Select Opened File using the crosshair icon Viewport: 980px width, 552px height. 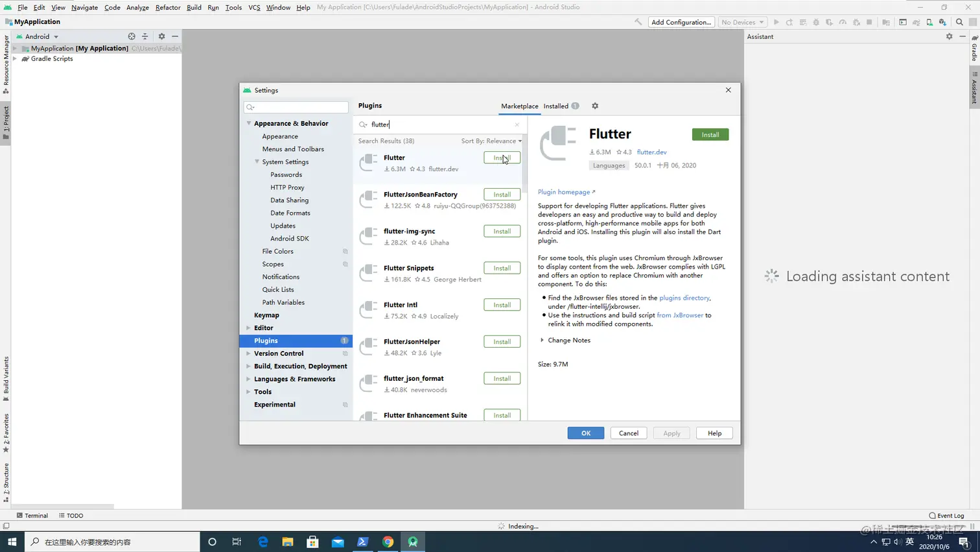132,36
